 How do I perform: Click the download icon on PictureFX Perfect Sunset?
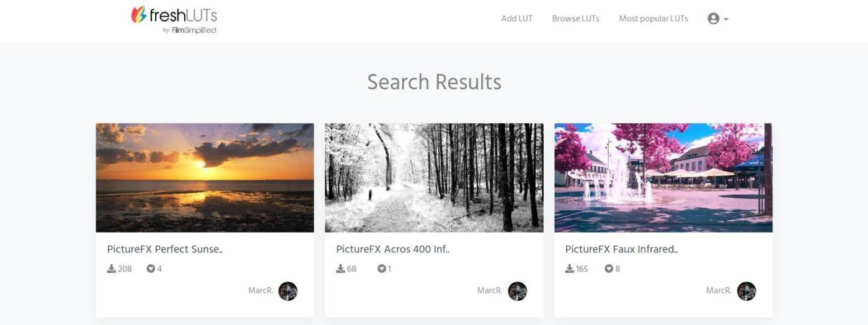coord(112,269)
